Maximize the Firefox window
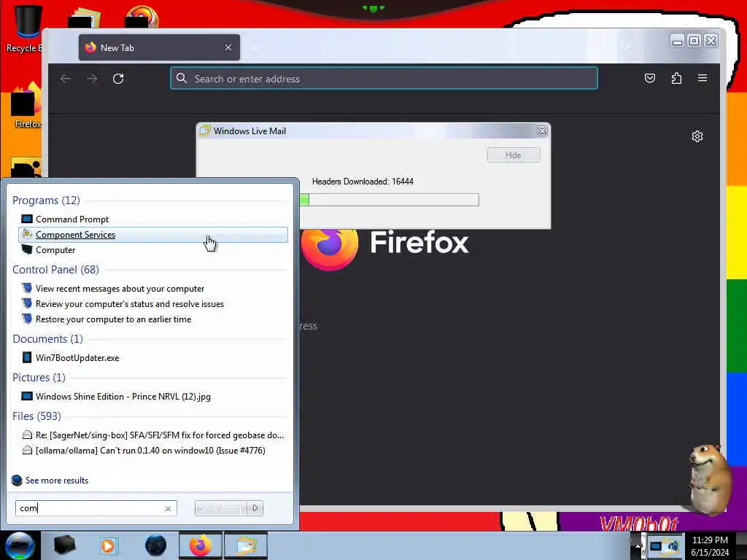 click(694, 42)
